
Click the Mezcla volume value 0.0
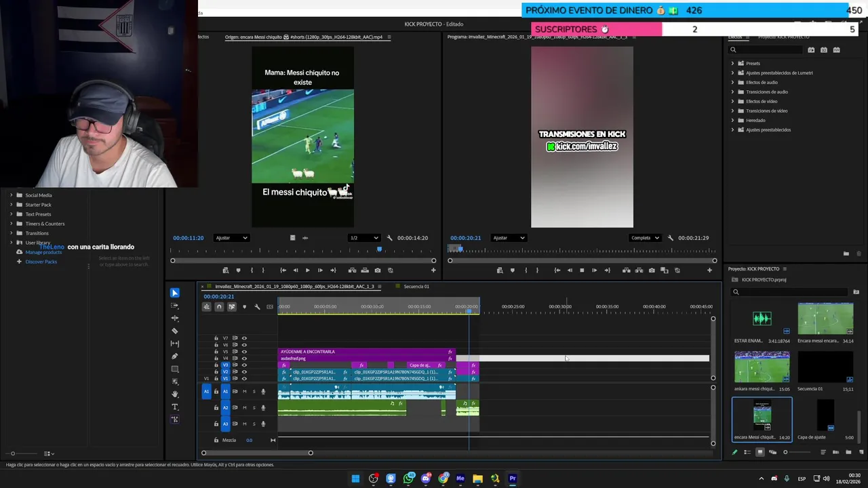(249, 440)
